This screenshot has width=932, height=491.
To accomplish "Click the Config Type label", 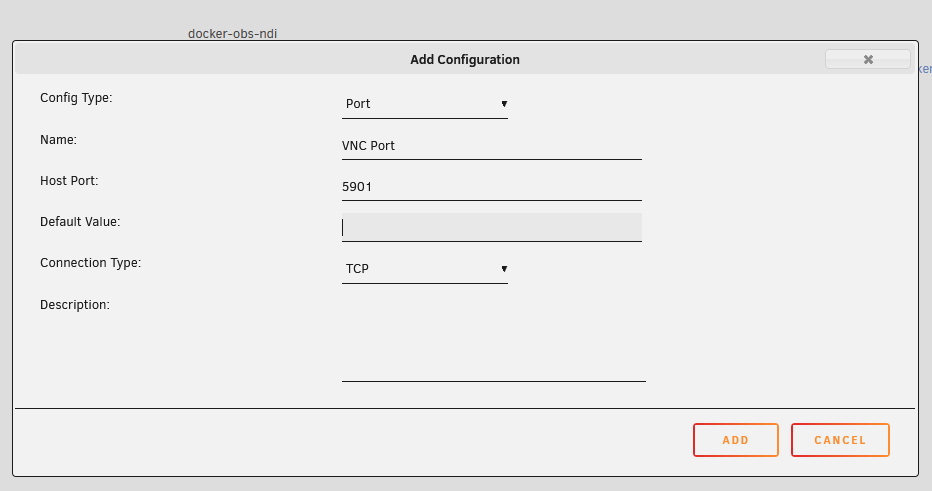I will tap(76, 97).
